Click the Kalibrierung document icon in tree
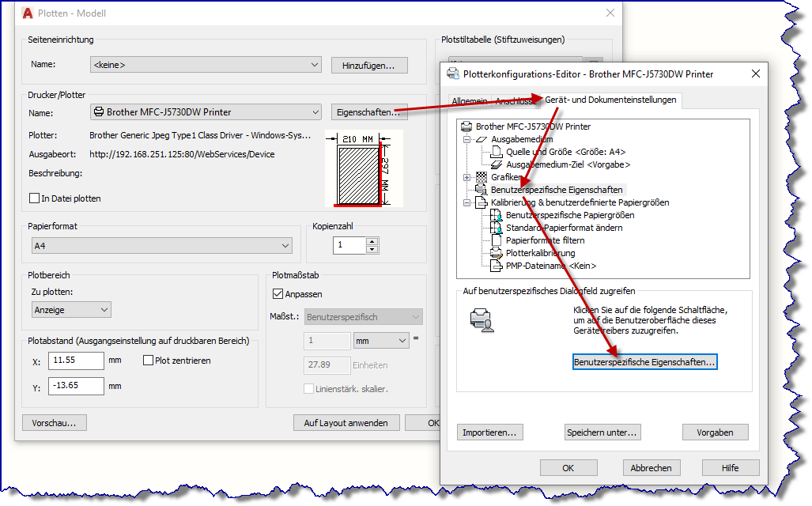This screenshot has width=812, height=506. (x=482, y=202)
